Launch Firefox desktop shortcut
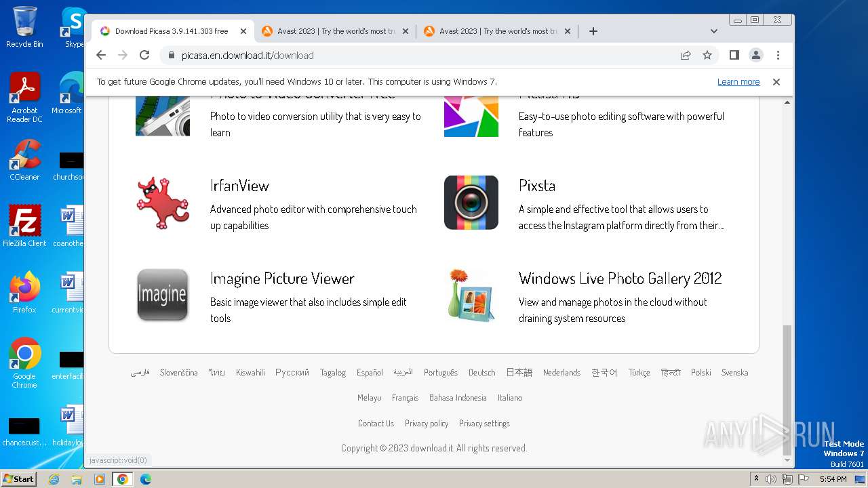This screenshot has height=488, width=868. point(24,293)
